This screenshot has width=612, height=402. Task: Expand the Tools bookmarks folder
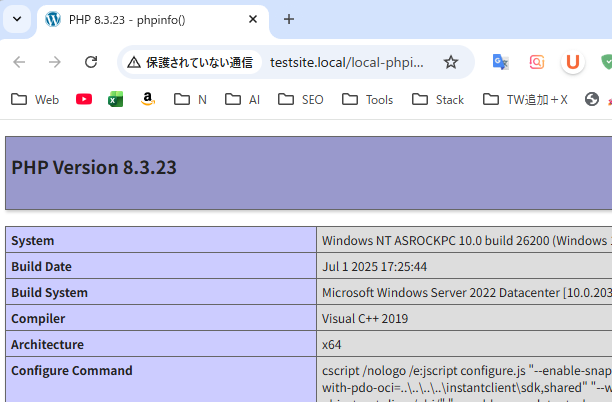point(367,99)
